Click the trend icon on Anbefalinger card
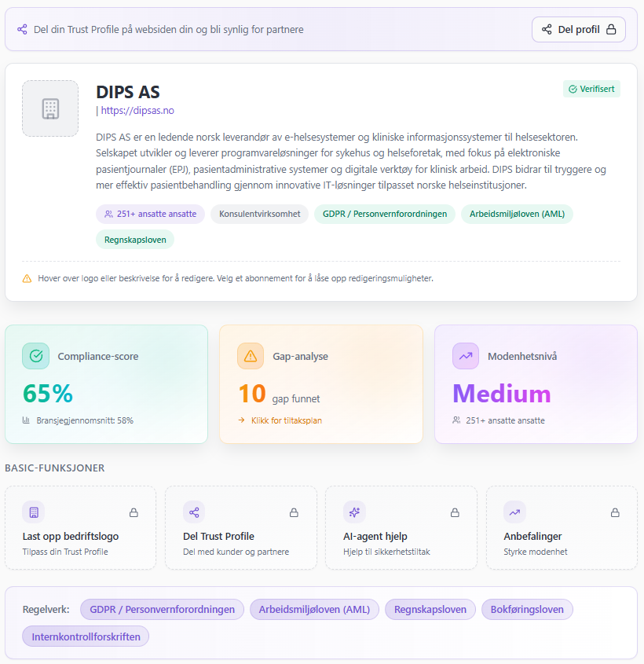 [514, 512]
